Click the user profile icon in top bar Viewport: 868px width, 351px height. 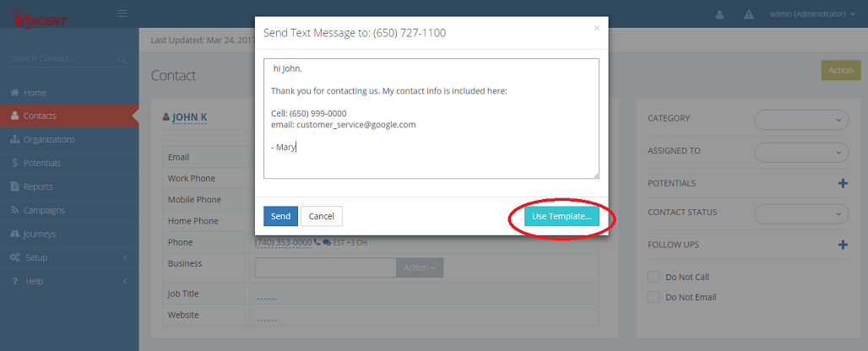(x=720, y=14)
